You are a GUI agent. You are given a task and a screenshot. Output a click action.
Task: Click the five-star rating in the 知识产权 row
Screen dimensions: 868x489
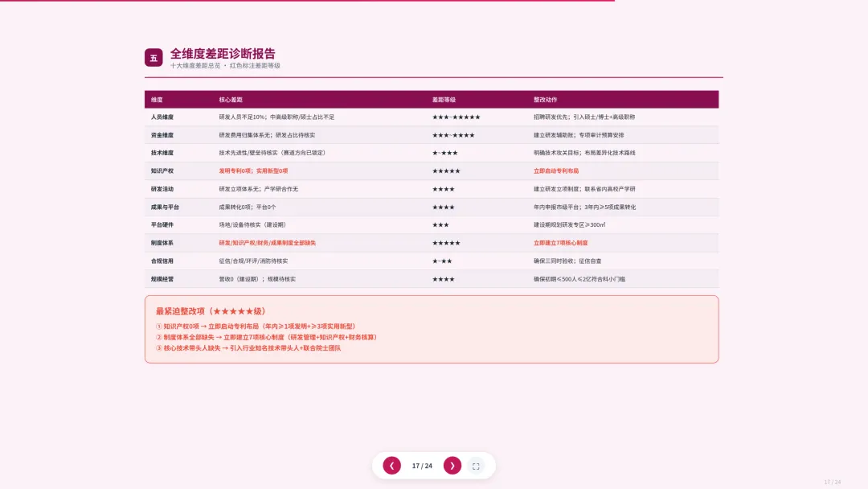click(x=446, y=171)
